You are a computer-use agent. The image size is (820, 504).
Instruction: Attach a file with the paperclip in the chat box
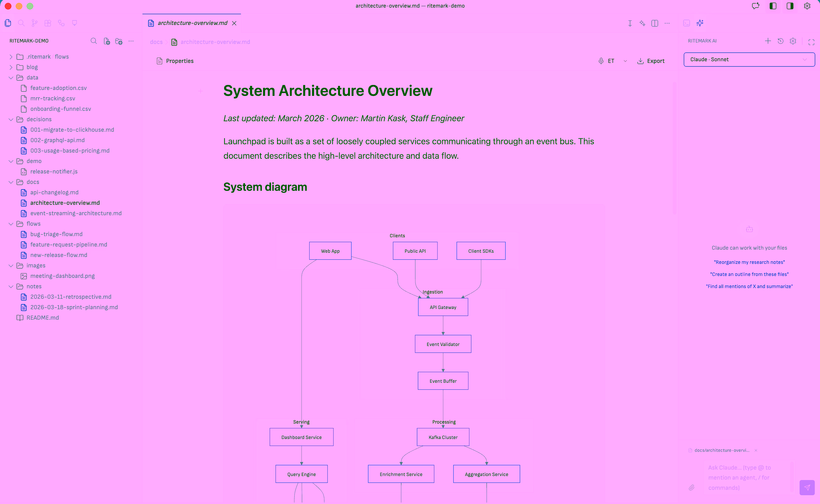[x=692, y=487]
